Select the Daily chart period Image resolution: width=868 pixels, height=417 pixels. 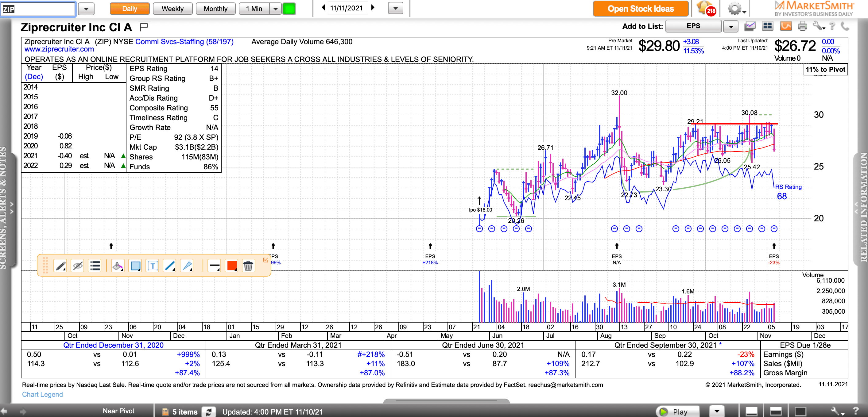click(x=130, y=9)
